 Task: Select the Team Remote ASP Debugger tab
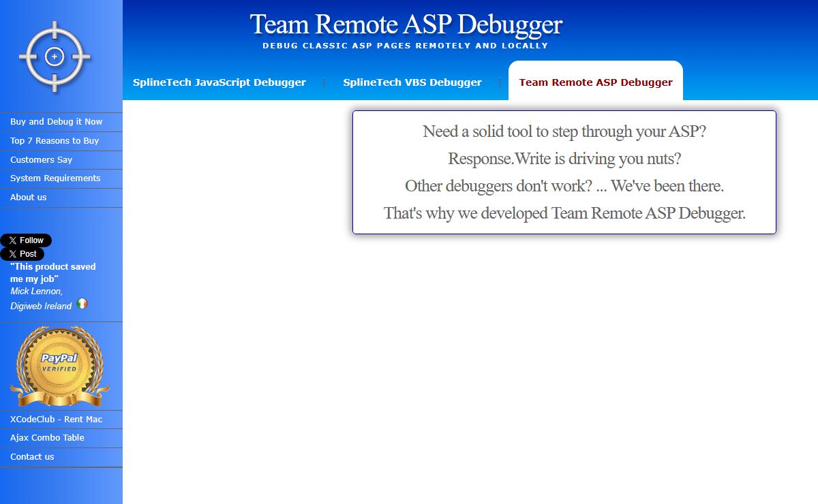click(x=596, y=82)
